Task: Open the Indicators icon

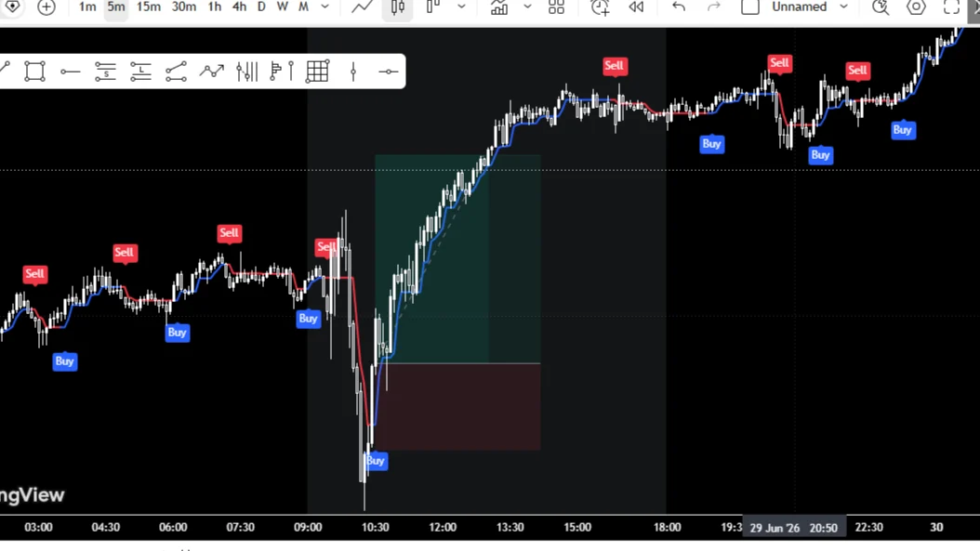Action: point(498,7)
